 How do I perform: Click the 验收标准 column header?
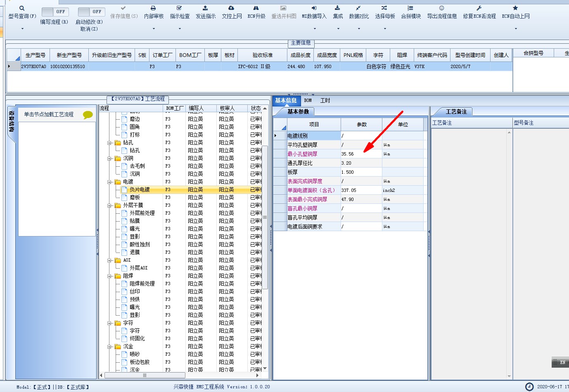(263, 55)
